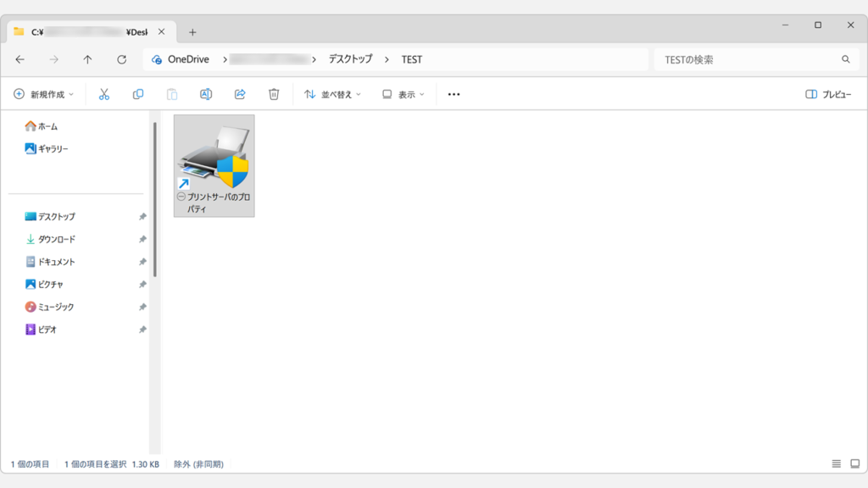Screen dimensions: 868x488
Task: Click the Delete trash can icon
Action: click(x=274, y=95)
